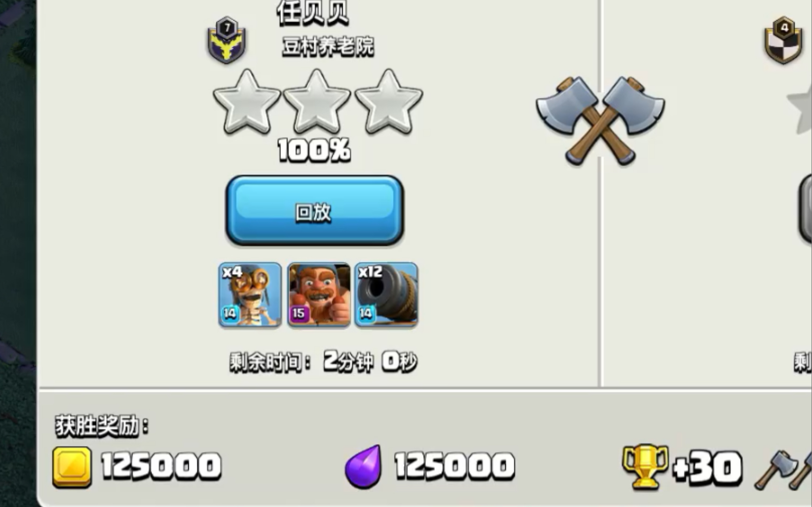Image resolution: width=812 pixels, height=507 pixels.
Task: Click the first silver star
Action: pyautogui.click(x=247, y=102)
